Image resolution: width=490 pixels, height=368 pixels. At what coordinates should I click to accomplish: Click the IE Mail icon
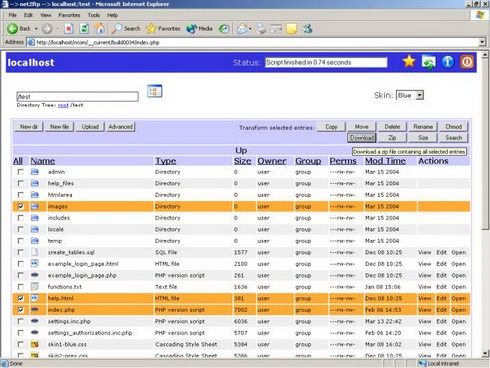point(242,29)
